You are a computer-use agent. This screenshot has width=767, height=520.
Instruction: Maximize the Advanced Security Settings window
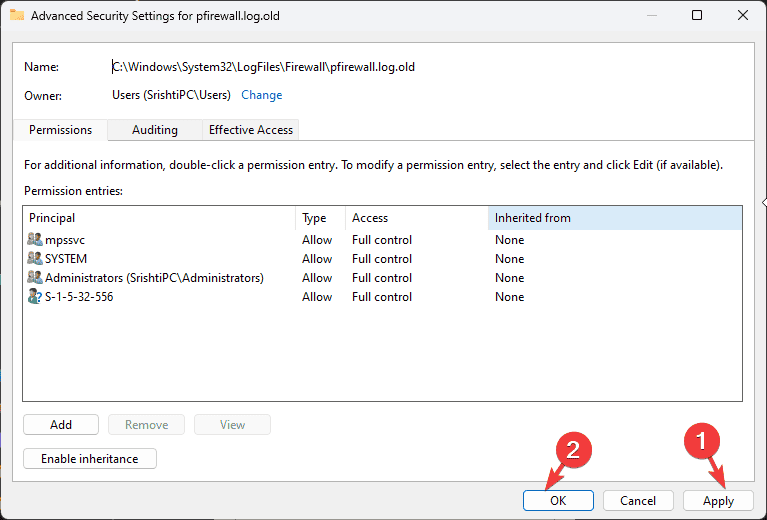(x=697, y=15)
